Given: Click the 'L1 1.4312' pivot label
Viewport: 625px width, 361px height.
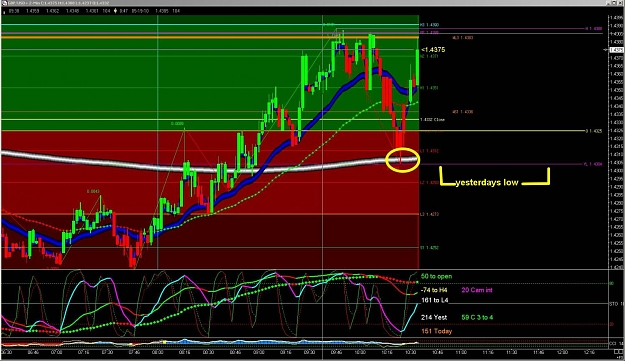Looking at the screenshot, I should click(x=429, y=151).
